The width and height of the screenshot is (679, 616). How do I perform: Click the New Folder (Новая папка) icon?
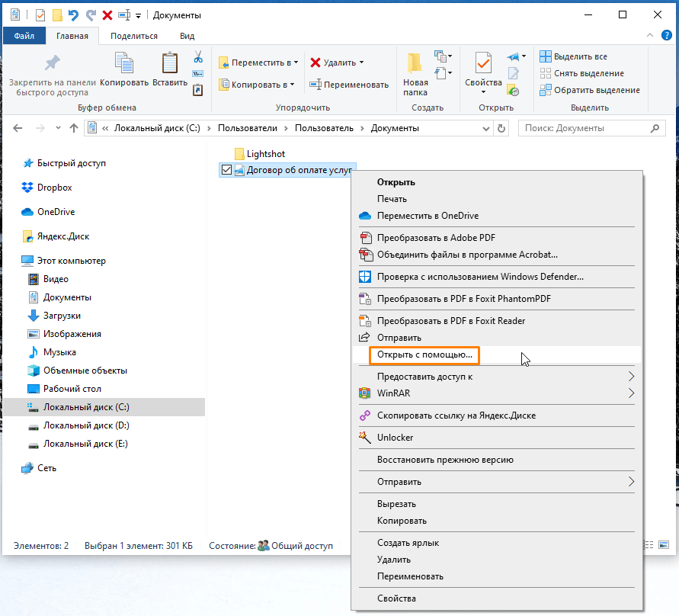pos(415,67)
